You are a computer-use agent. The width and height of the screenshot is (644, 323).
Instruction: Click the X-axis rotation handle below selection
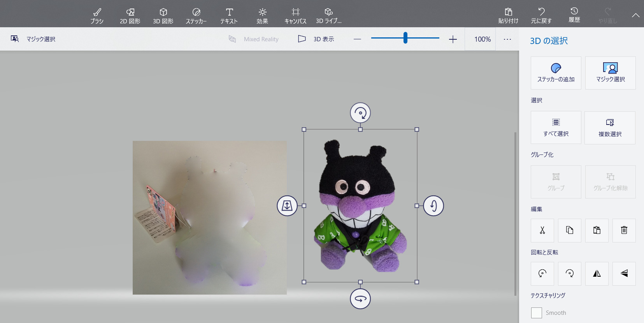click(x=360, y=299)
